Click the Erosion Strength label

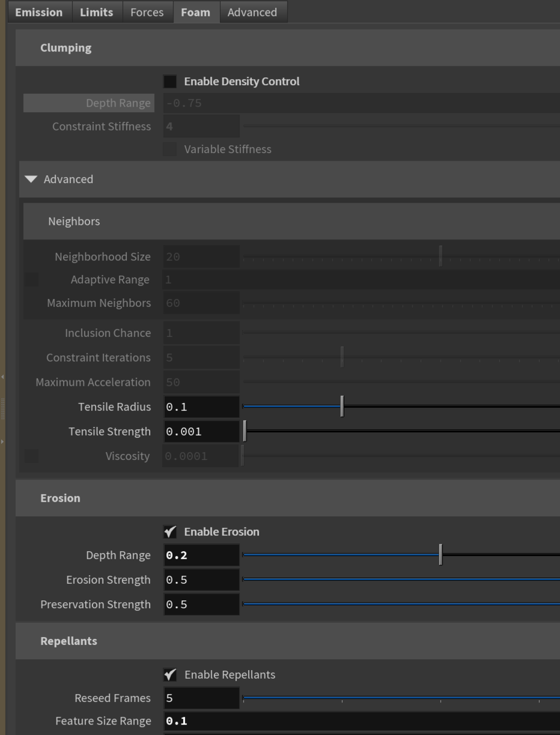coord(108,580)
